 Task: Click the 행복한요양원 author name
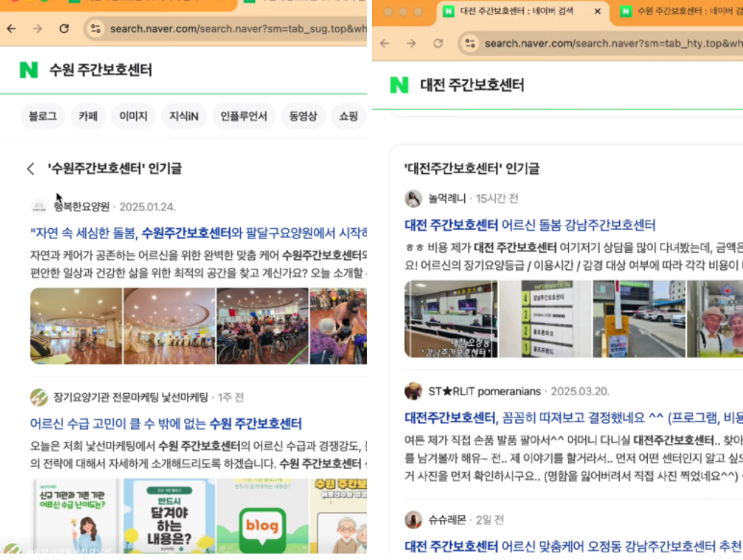(x=82, y=206)
